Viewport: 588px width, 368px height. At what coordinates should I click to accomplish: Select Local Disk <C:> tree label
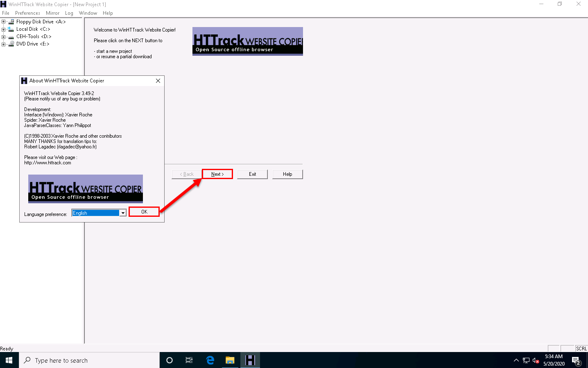pos(33,29)
